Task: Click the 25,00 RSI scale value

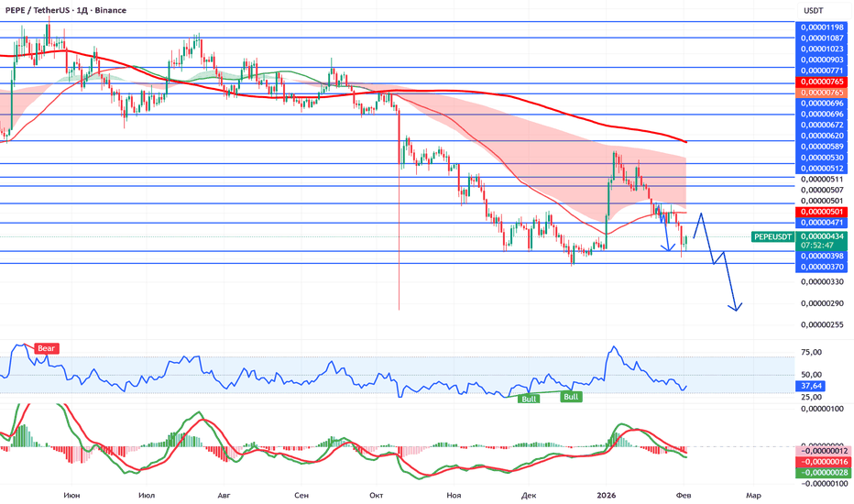Action: click(x=812, y=397)
